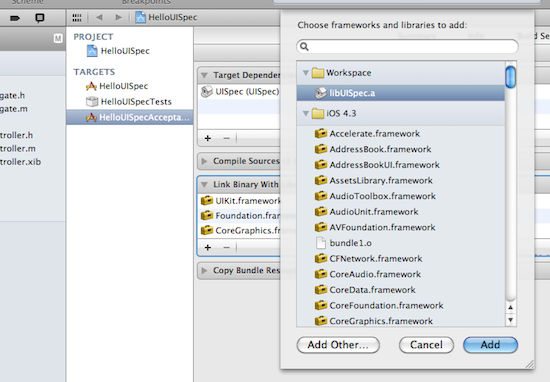Select CoreAudio.framework
550x382 pixels.
[401, 274]
